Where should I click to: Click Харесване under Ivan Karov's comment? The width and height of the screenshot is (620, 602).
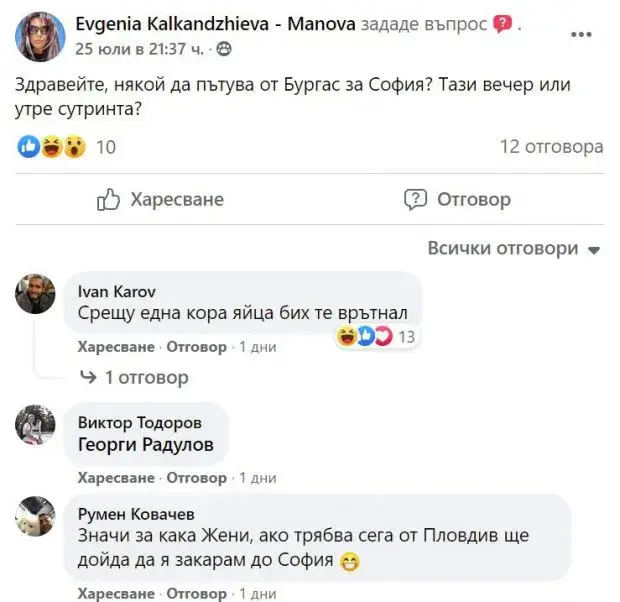click(x=116, y=347)
